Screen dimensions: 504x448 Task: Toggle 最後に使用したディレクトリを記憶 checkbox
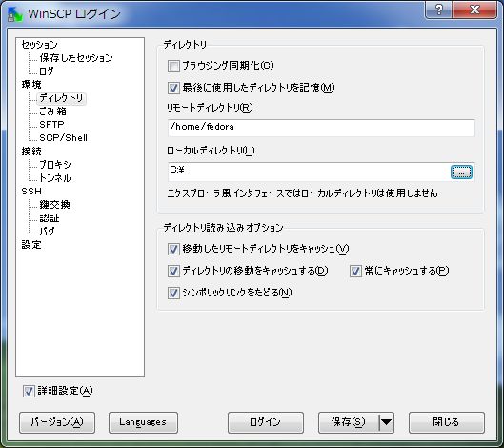point(173,88)
